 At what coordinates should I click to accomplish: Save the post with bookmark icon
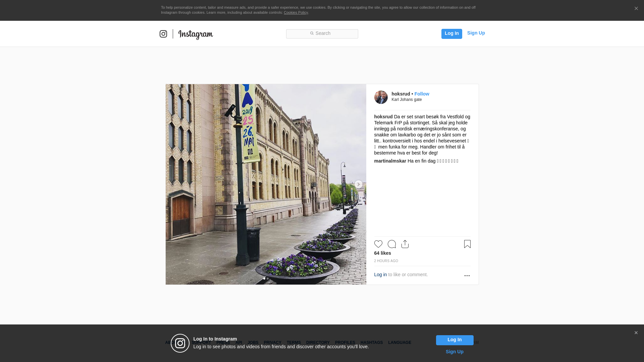[x=467, y=244]
